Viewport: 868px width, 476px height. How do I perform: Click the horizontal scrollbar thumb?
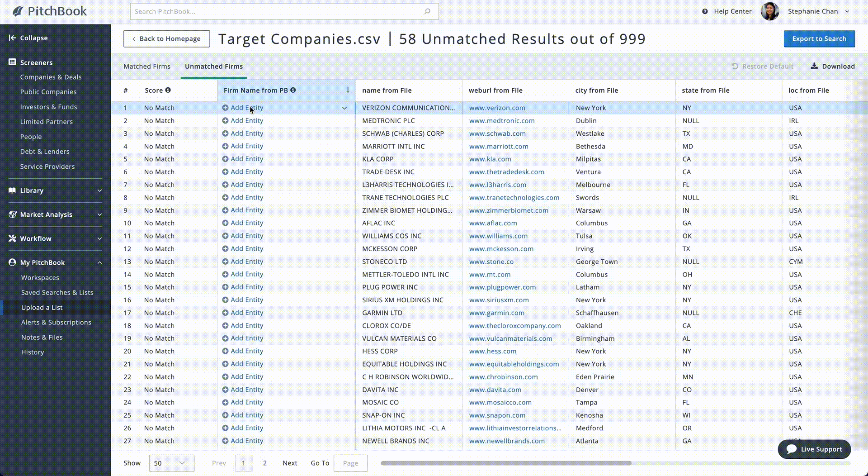[x=506, y=463]
